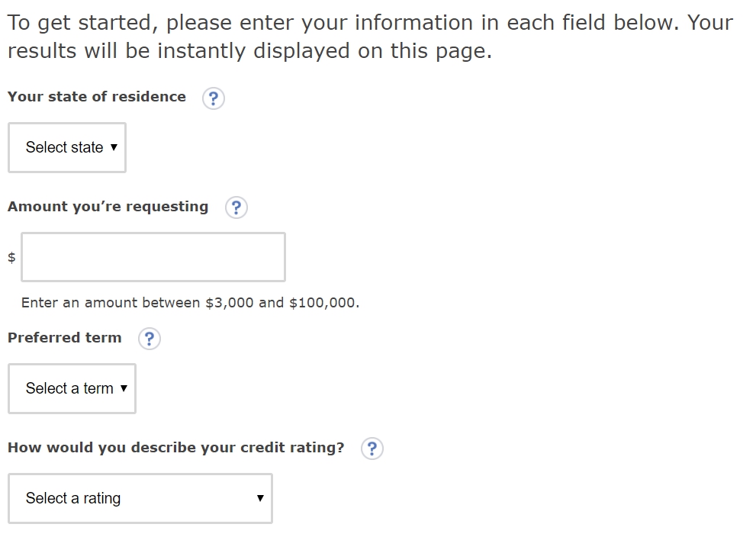Image resolution: width=756 pixels, height=537 pixels.
Task: Click question mark next to credit rating
Action: click(372, 449)
